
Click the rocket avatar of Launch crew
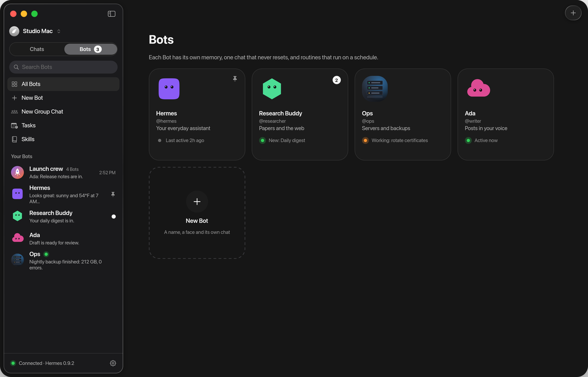coord(17,172)
